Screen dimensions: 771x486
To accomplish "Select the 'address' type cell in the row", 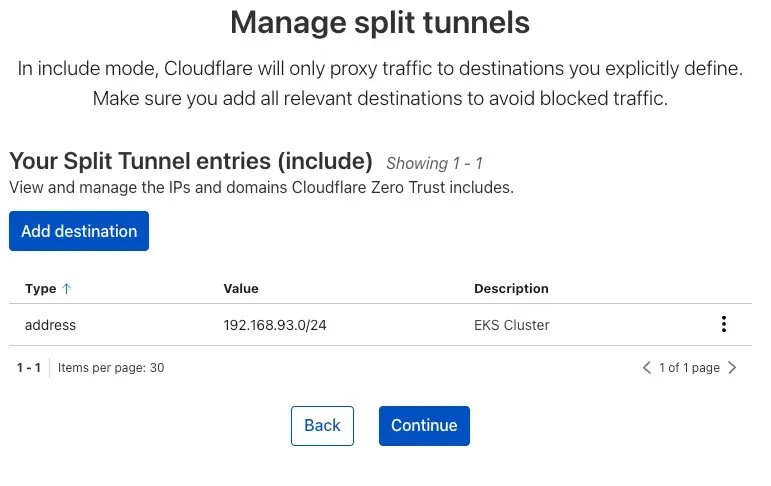I will tap(50, 325).
